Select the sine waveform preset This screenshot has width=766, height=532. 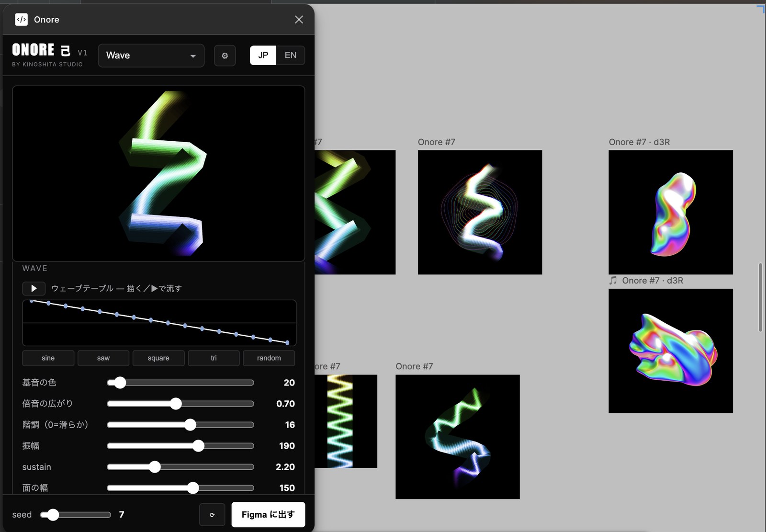48,358
